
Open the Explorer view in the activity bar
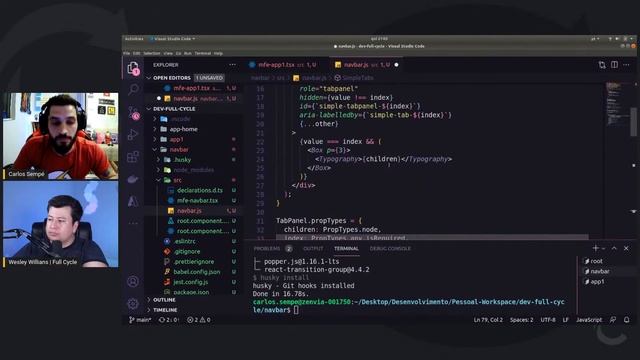[133, 68]
